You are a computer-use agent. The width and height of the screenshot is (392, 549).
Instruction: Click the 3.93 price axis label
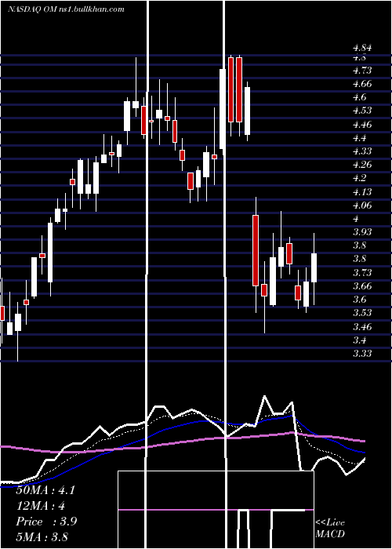point(362,232)
